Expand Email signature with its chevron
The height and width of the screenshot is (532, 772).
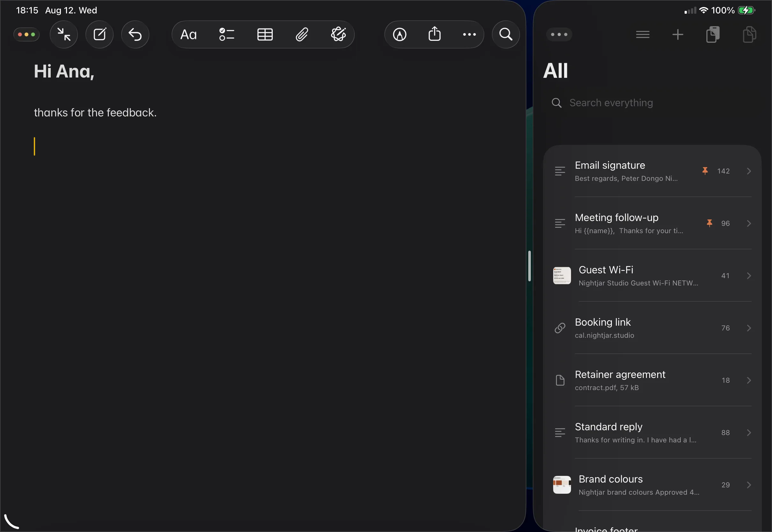click(x=749, y=171)
